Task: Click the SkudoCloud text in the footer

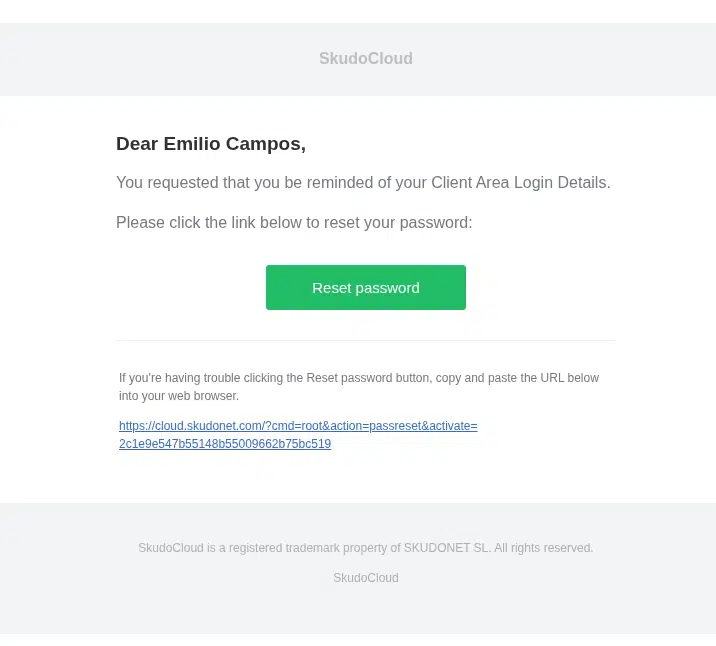Action: [366, 578]
